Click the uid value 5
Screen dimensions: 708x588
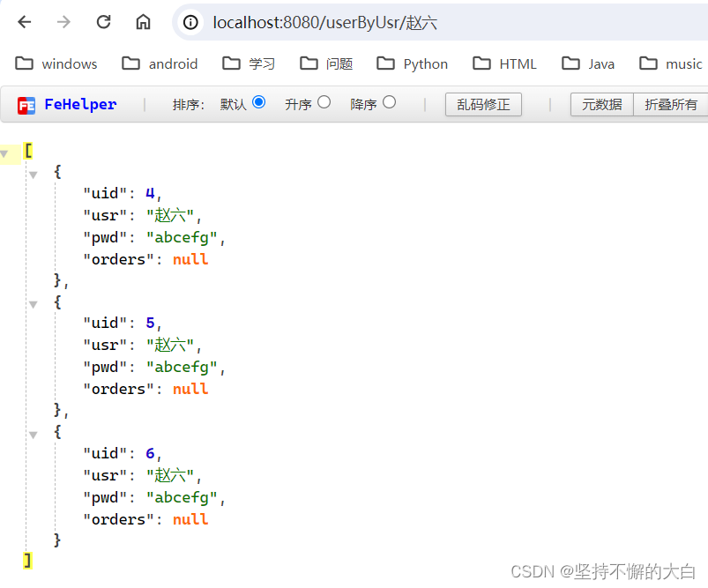pos(150,323)
